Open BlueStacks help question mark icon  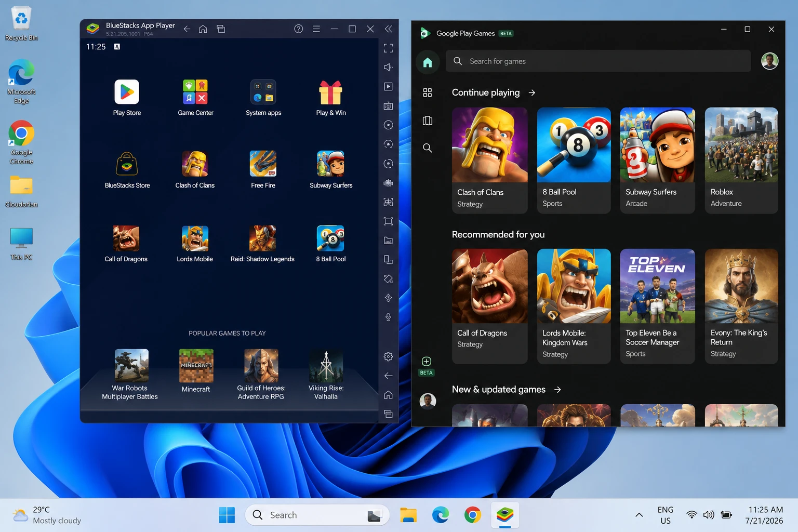coord(298,29)
